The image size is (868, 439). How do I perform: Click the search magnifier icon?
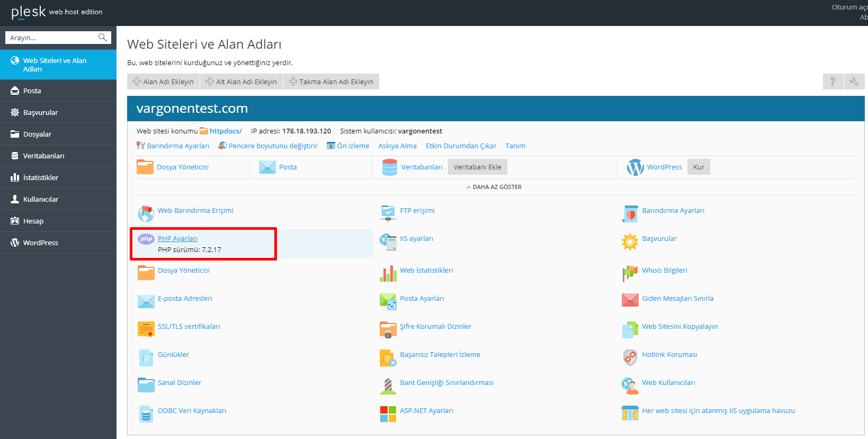click(102, 38)
